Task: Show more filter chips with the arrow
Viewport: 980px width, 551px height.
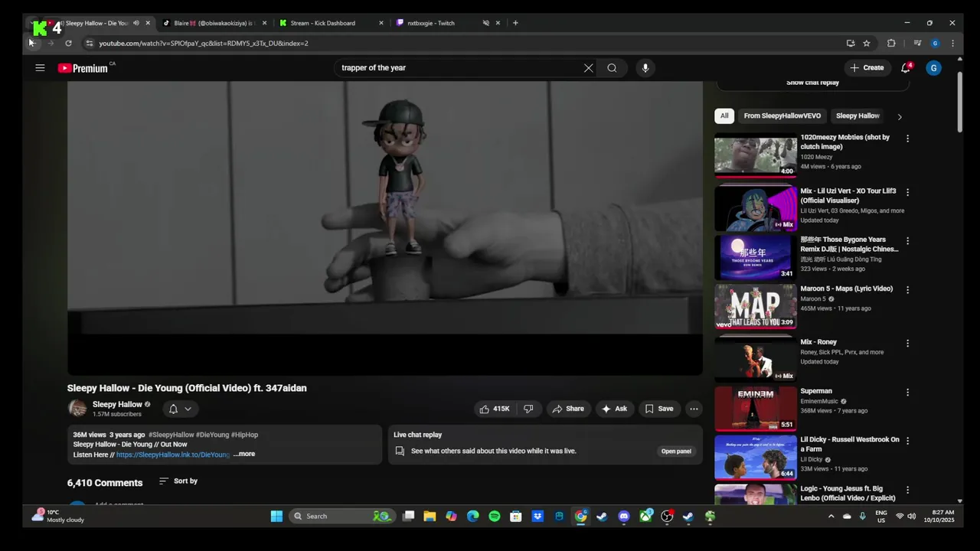Action: click(x=900, y=116)
